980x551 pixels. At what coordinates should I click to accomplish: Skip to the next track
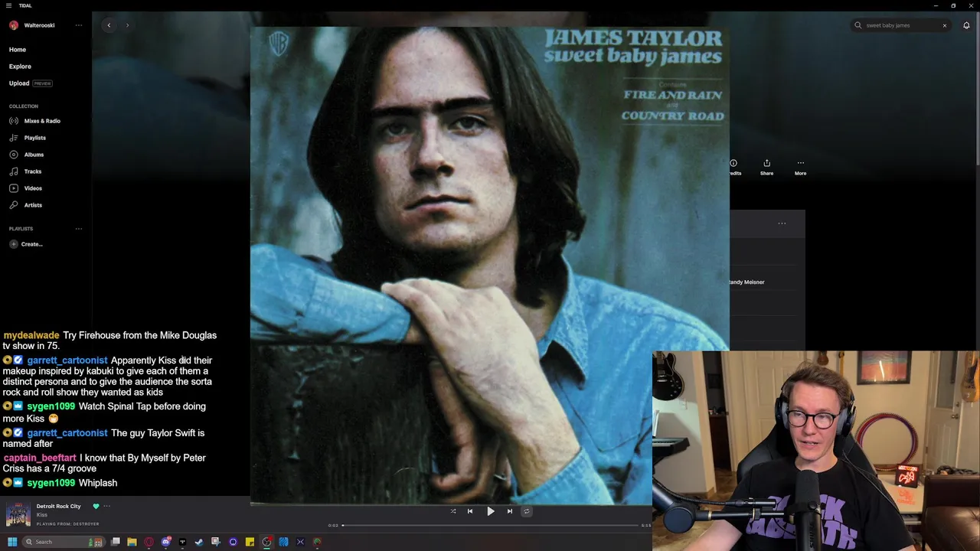(510, 511)
